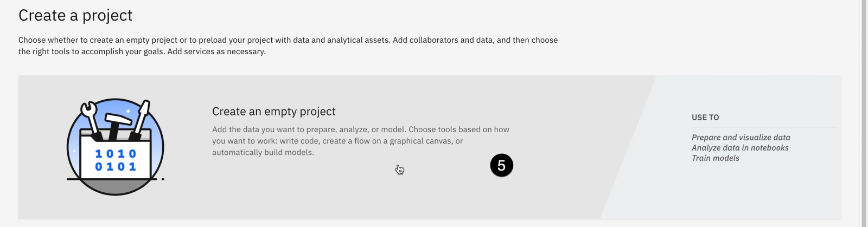Click Prepare and visualize data
868x227 pixels.
pyautogui.click(x=741, y=138)
